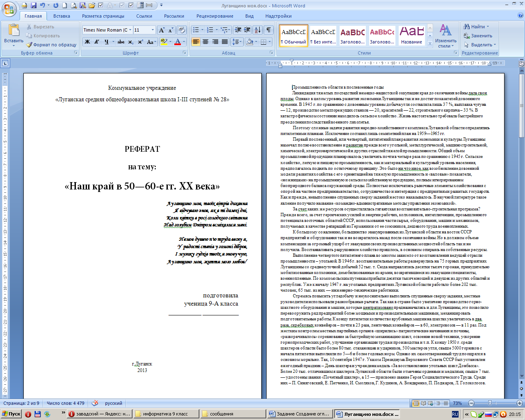Open Word help question mark icon
525x420 pixels.
(x=520, y=16)
